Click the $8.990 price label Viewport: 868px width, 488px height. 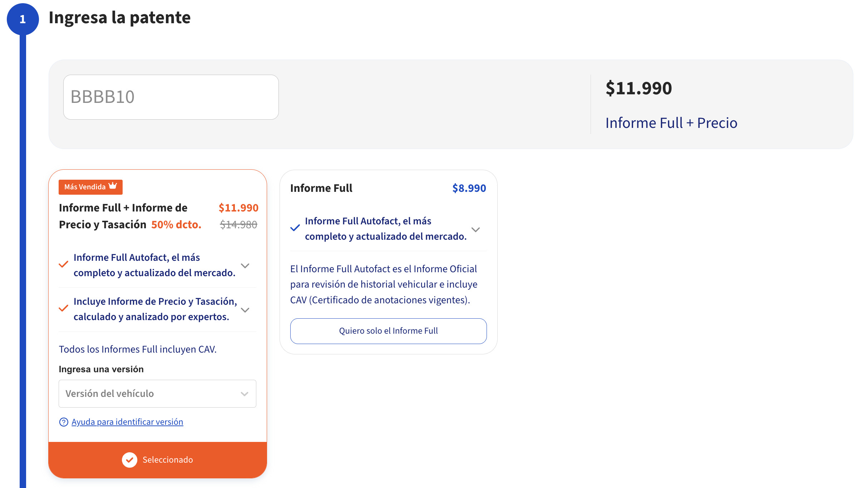[x=469, y=188]
